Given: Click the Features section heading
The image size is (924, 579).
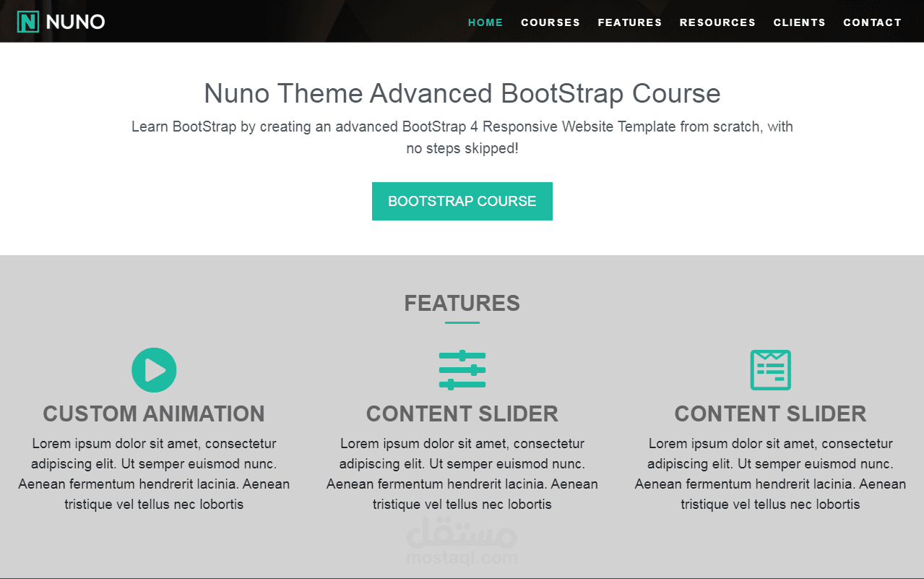Looking at the screenshot, I should [462, 303].
